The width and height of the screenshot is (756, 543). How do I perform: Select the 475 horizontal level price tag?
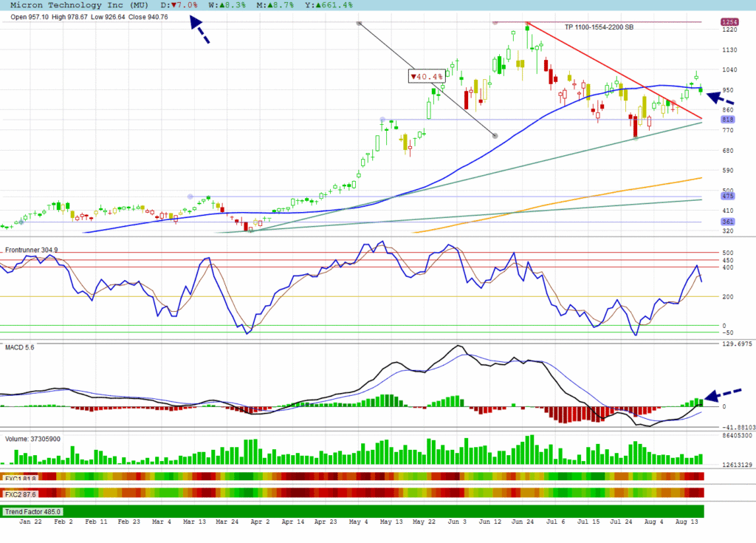coord(727,196)
